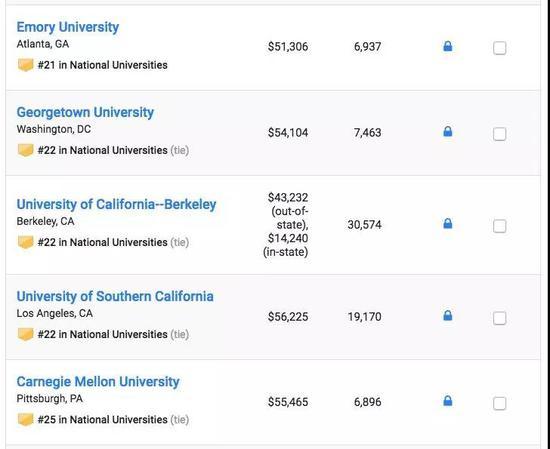Click the lock icon in UC Berkeley row
550x449 pixels.
(448, 223)
